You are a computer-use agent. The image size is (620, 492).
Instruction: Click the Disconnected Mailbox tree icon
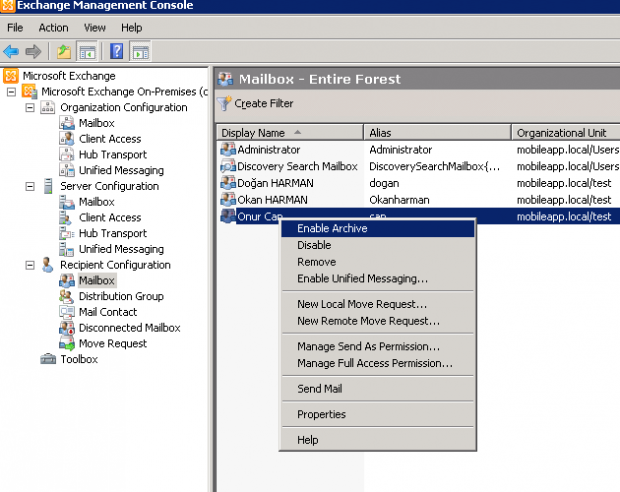[x=66, y=328]
